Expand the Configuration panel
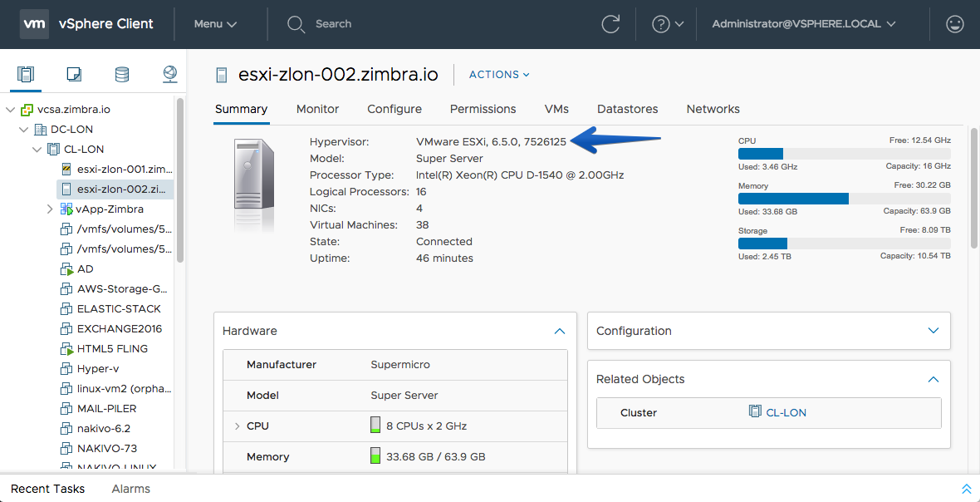 (x=933, y=331)
